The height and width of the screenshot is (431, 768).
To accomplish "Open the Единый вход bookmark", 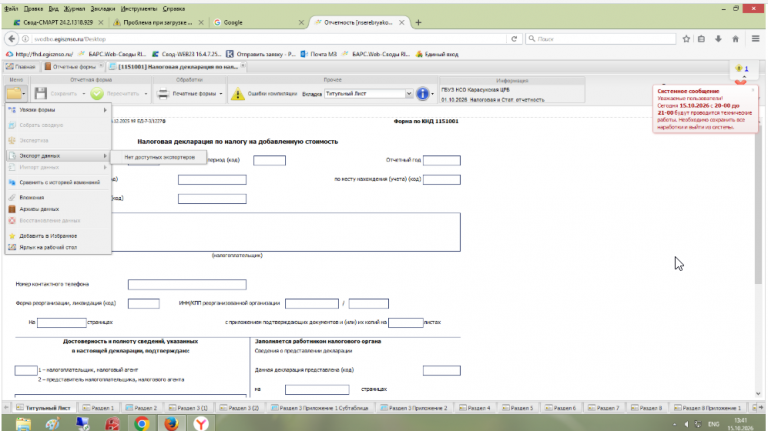I will pos(437,54).
